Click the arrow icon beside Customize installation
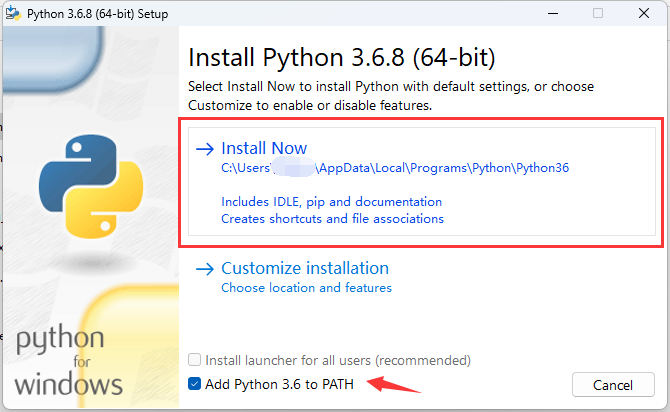Image resolution: width=670 pixels, height=412 pixels. coord(205,269)
